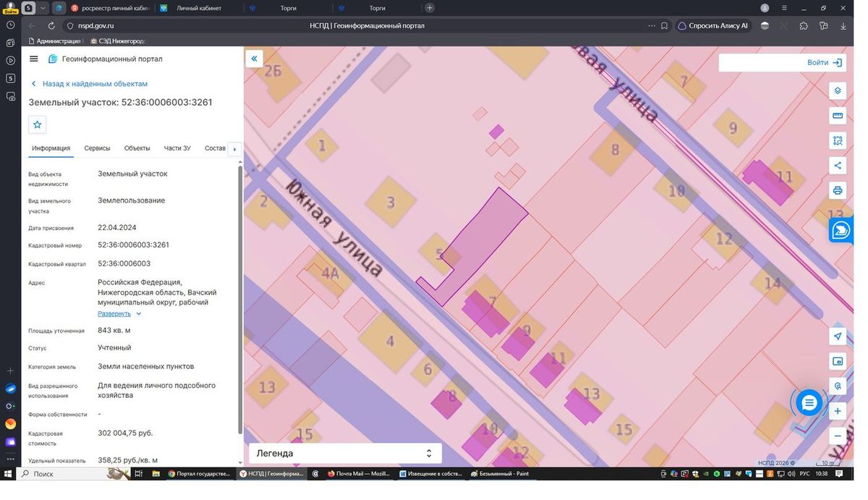Click Спросить Алису AI button
868x500 pixels.
coord(712,26)
